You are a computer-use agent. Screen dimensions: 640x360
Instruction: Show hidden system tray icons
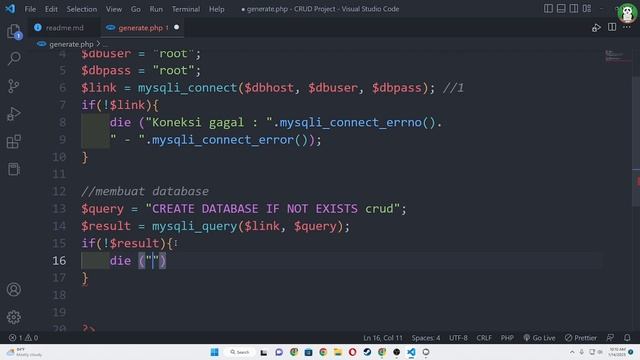[x=572, y=352]
